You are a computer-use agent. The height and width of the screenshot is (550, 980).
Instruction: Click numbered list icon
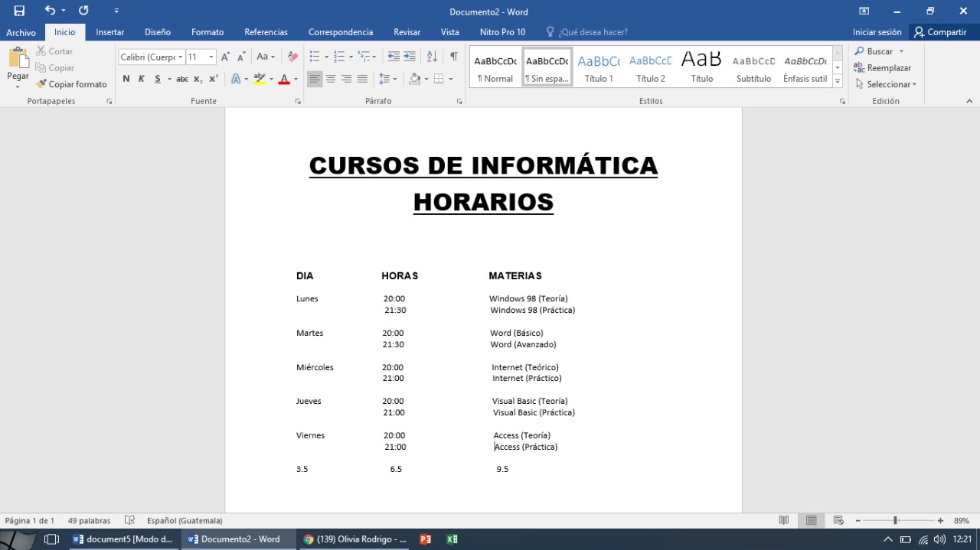point(339,57)
